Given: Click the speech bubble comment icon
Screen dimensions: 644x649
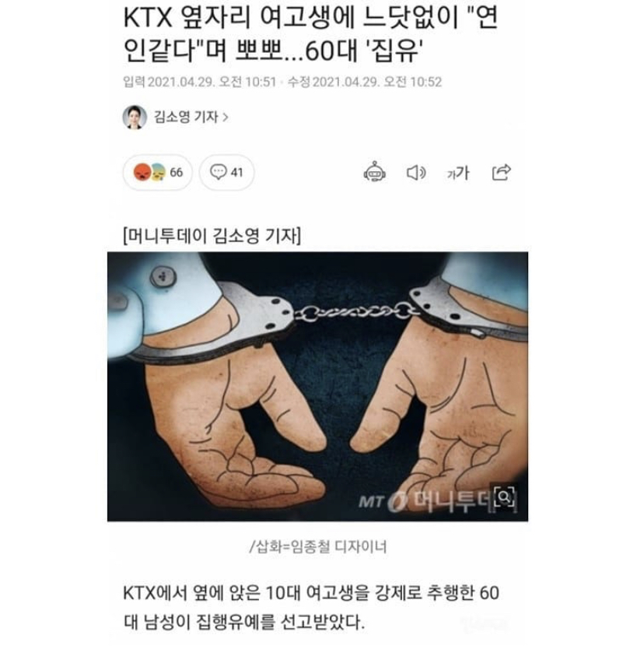Looking at the screenshot, I should 218,172.
